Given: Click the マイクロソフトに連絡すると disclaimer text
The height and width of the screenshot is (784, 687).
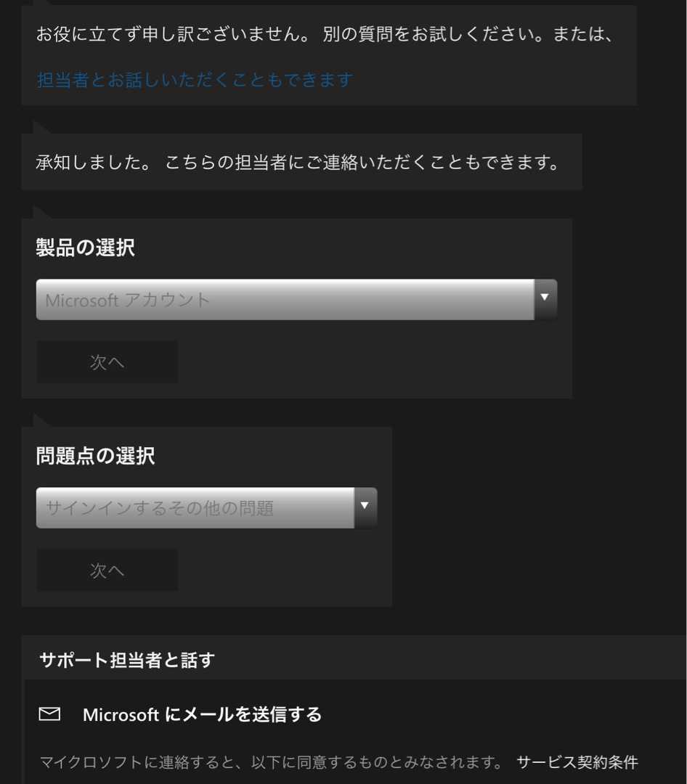Looking at the screenshot, I should pyautogui.click(x=271, y=762).
